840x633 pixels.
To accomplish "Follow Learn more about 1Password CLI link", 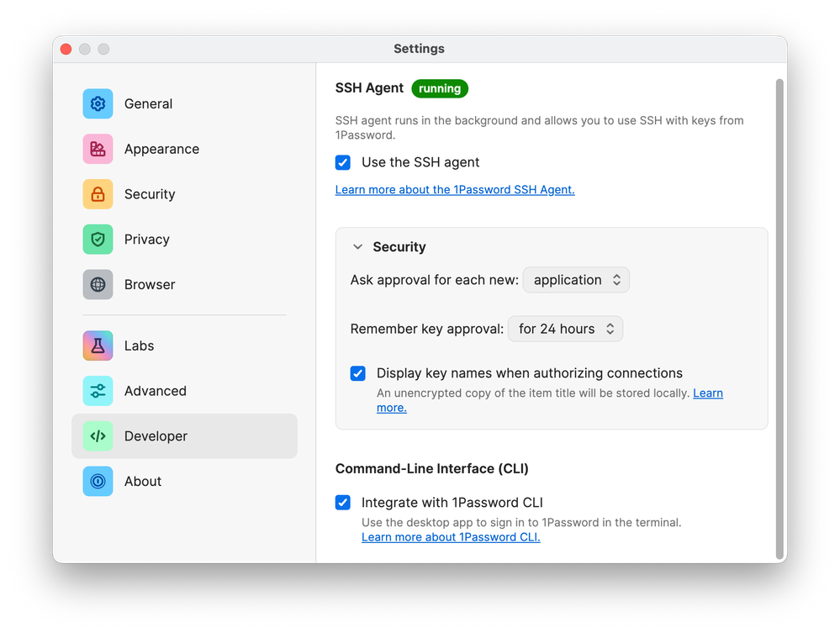I will (x=451, y=537).
